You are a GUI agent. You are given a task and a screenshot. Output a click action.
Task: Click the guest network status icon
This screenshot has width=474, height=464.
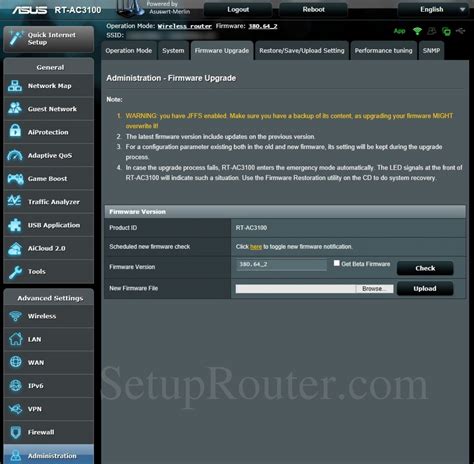coord(432,31)
